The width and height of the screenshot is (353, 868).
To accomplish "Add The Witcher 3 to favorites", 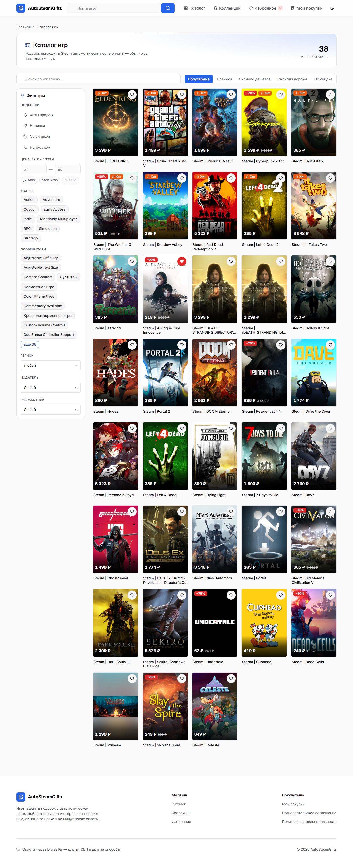I will pos(132,178).
